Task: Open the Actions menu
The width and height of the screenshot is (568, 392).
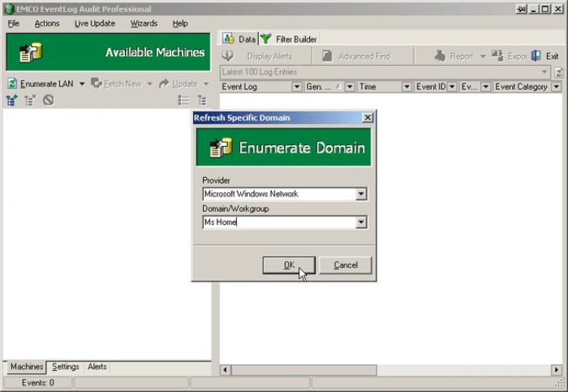Action: [47, 23]
